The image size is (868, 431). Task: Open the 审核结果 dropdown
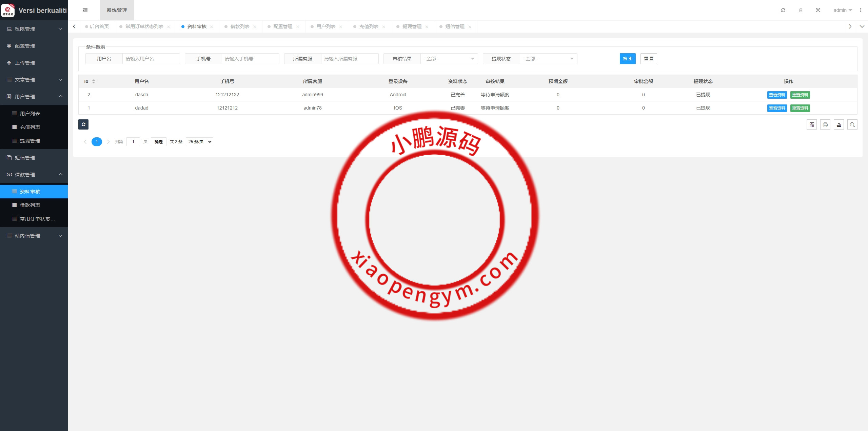click(449, 59)
